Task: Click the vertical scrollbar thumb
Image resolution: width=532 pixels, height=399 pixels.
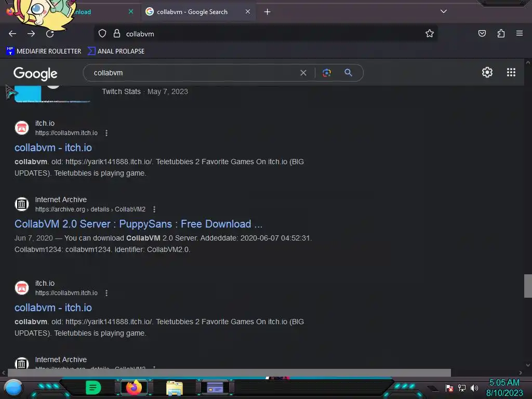Action: tap(528, 286)
